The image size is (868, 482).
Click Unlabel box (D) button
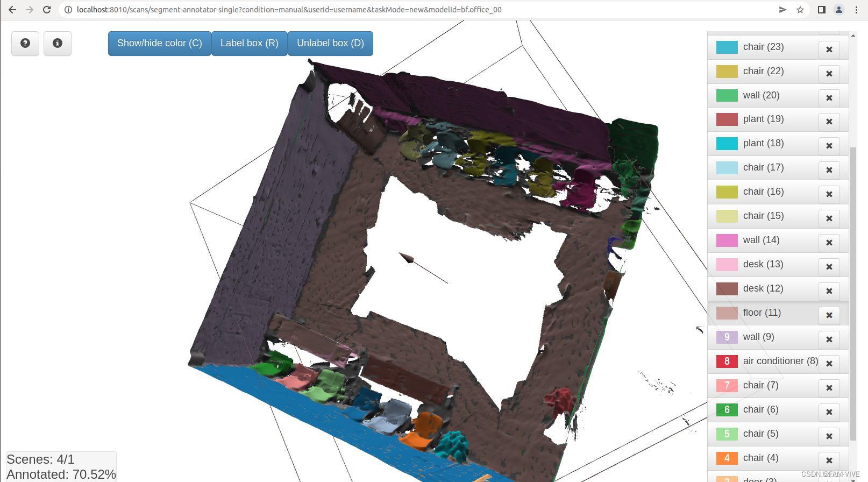pyautogui.click(x=330, y=43)
